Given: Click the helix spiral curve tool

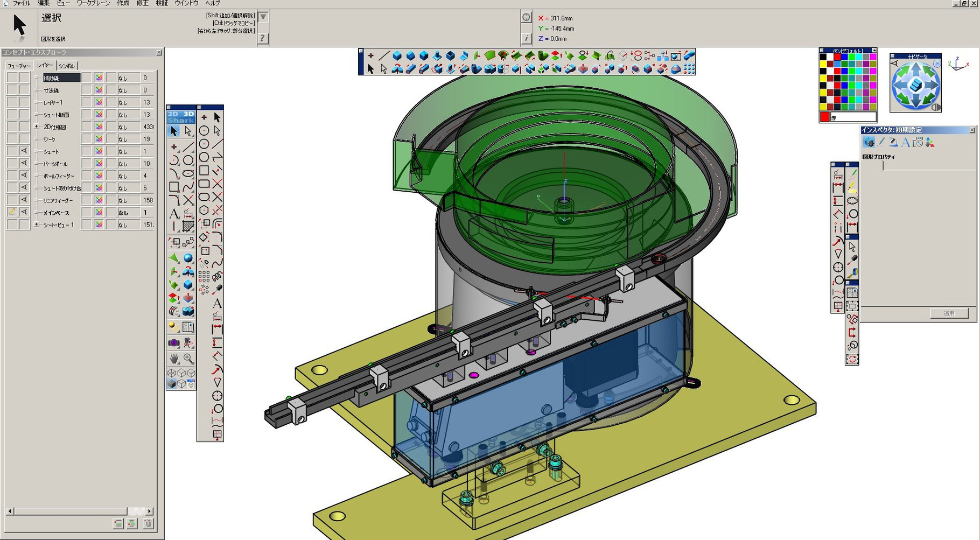Looking at the screenshot, I should 218,276.
